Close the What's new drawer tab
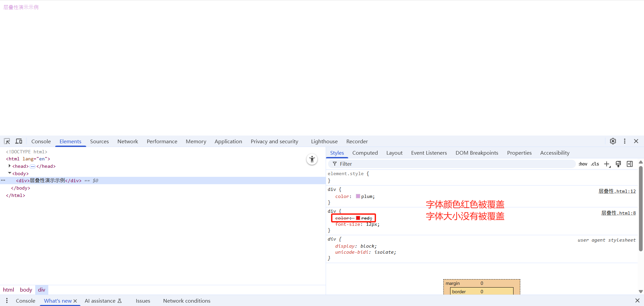Viewport: 644px width, 306px height. (75, 301)
